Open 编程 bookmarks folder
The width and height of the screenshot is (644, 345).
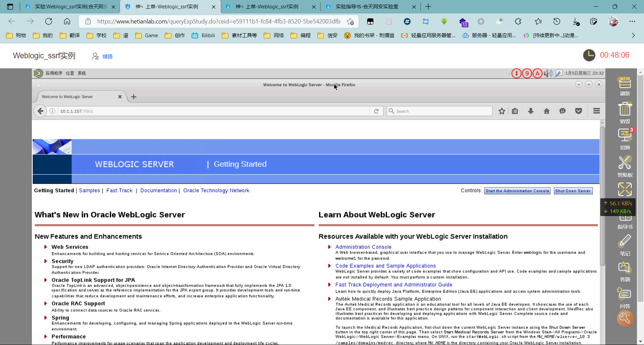301,35
